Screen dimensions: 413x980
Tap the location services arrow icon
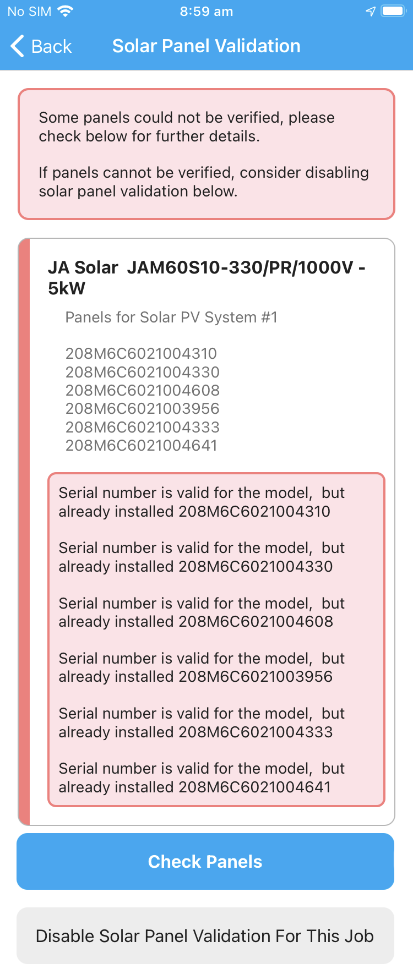point(371,11)
